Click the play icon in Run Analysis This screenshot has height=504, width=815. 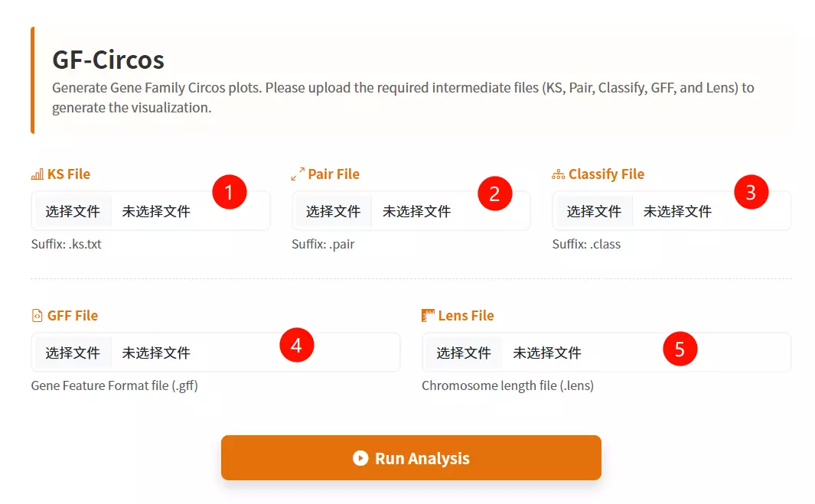[x=360, y=458]
